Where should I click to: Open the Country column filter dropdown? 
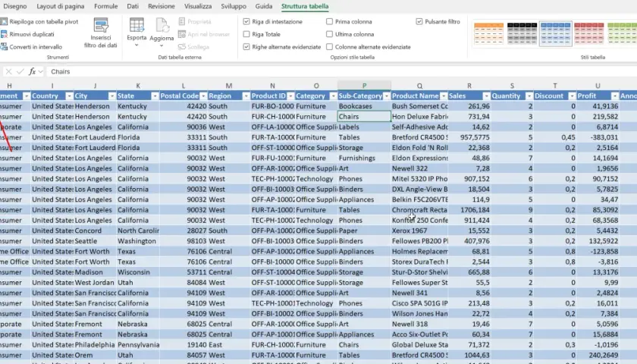click(x=69, y=96)
